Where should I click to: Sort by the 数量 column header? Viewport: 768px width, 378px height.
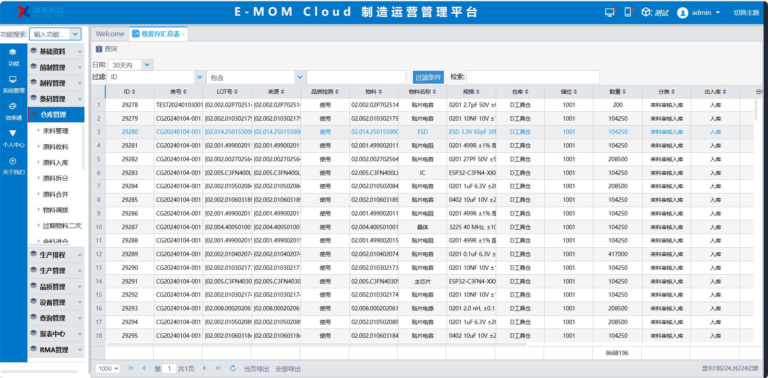[x=618, y=92]
